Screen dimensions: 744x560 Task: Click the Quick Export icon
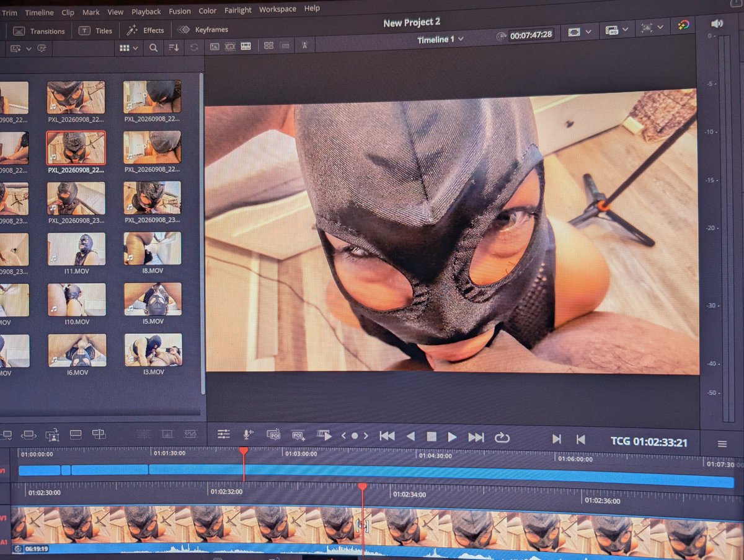point(684,25)
